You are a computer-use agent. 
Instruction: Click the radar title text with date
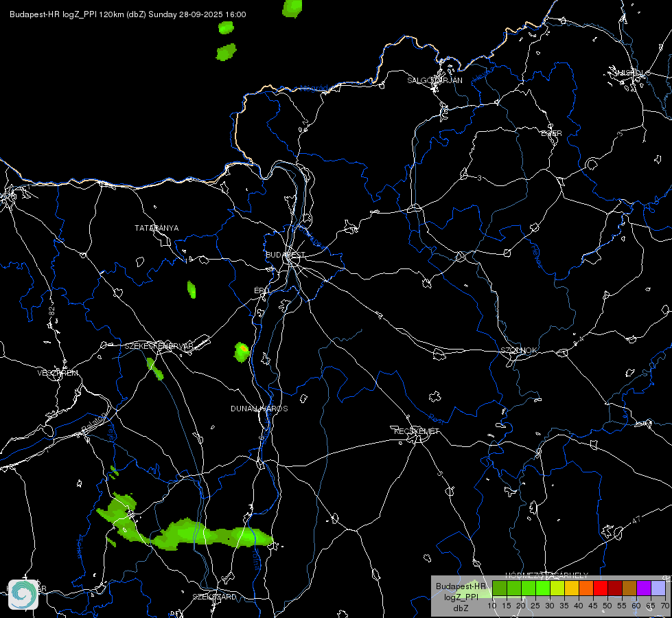[x=128, y=14]
